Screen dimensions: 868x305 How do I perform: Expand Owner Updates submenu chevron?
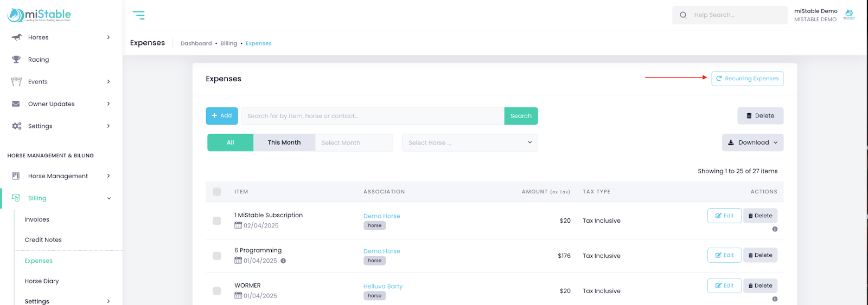coord(108,104)
